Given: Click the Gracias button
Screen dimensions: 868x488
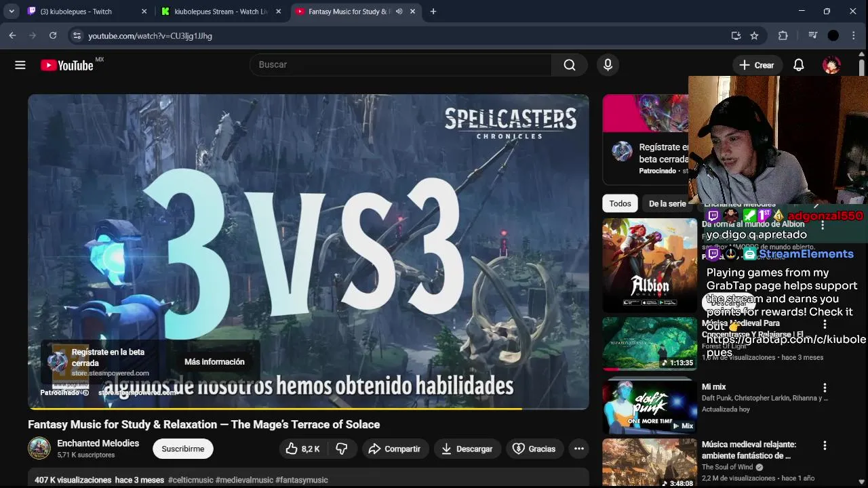Looking at the screenshot, I should click(534, 449).
